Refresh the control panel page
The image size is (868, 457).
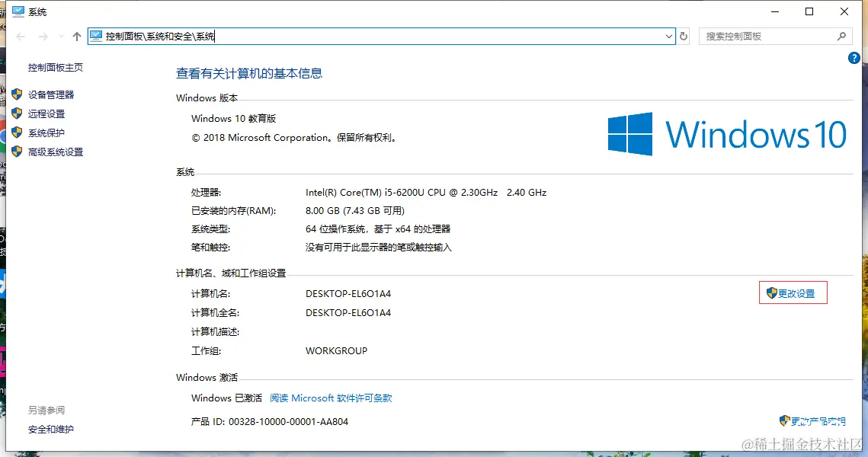click(x=684, y=37)
